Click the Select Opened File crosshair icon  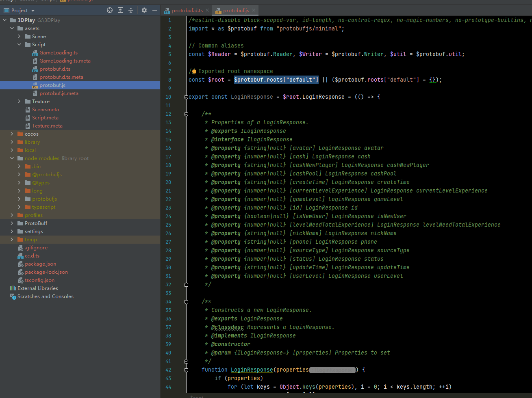coord(110,10)
